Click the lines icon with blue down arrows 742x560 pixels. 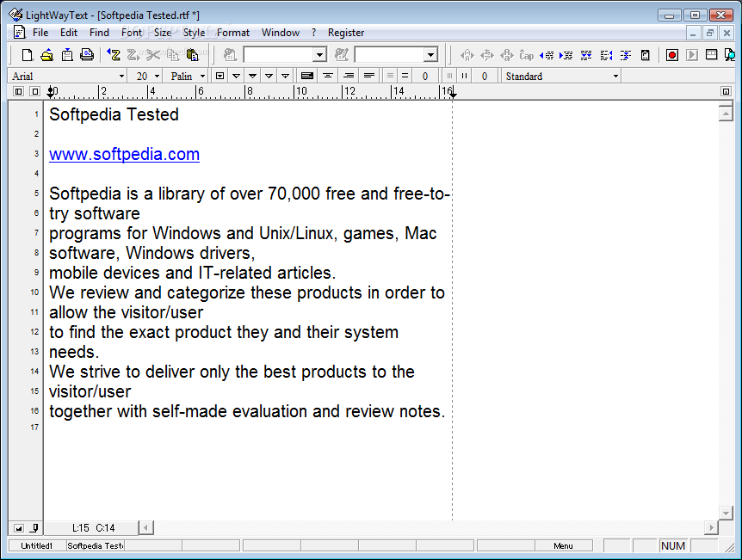click(x=586, y=55)
